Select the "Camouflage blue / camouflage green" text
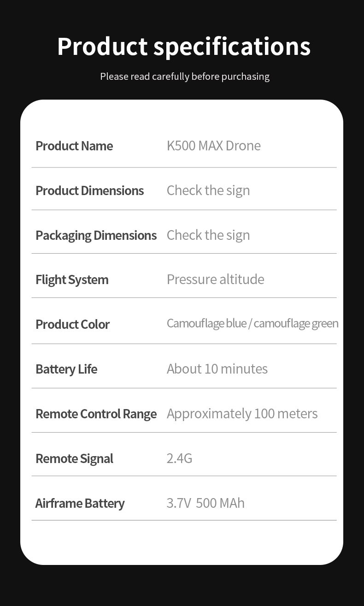The width and height of the screenshot is (364, 606). tap(252, 323)
